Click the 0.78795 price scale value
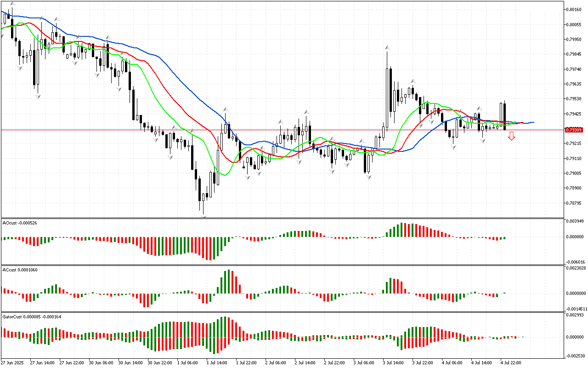Image resolution: width=588 pixels, height=368 pixels. click(x=574, y=203)
